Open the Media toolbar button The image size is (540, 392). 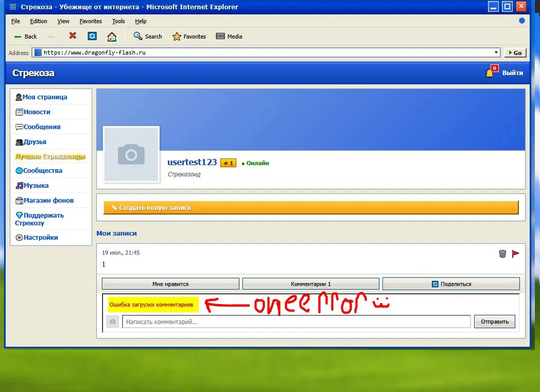[x=229, y=36]
